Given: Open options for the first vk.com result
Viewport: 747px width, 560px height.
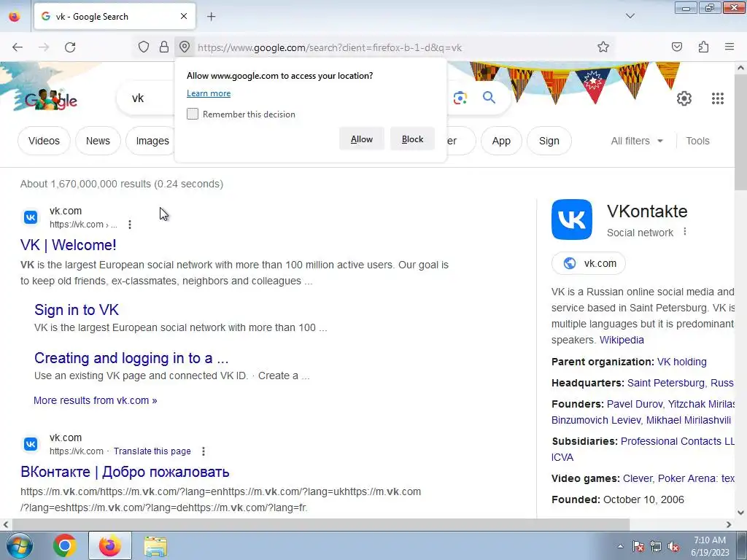Looking at the screenshot, I should click(130, 225).
